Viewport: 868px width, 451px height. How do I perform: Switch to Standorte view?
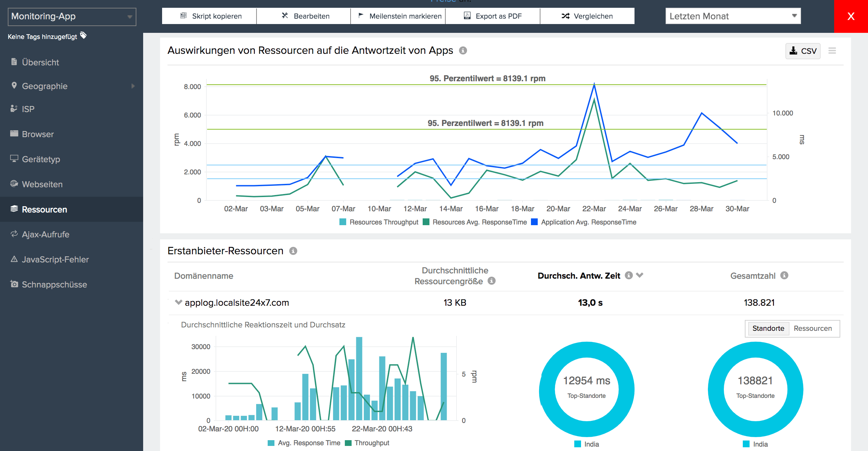click(768, 328)
